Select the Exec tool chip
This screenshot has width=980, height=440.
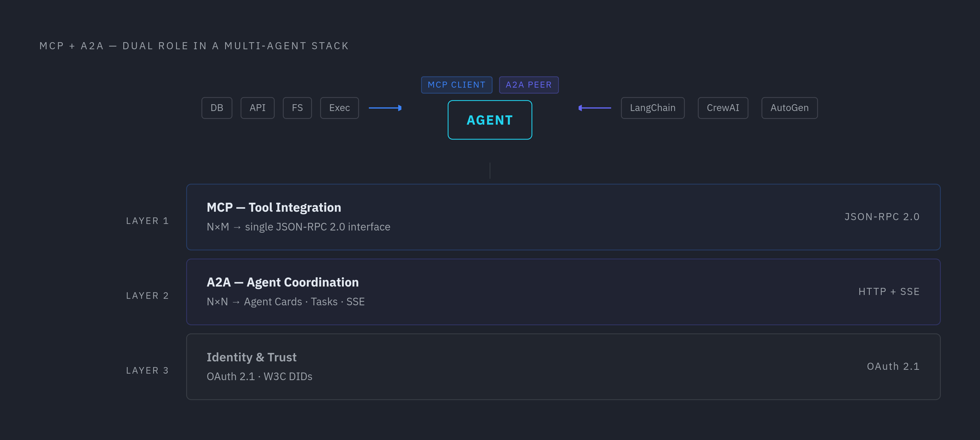(x=339, y=108)
